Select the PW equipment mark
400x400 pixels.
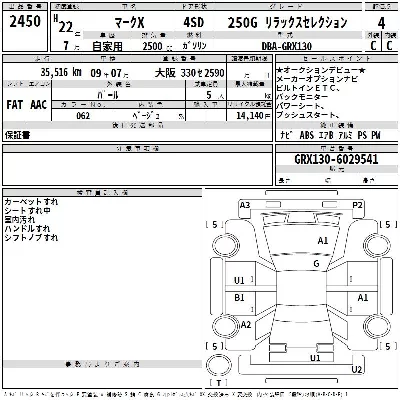point(376,135)
